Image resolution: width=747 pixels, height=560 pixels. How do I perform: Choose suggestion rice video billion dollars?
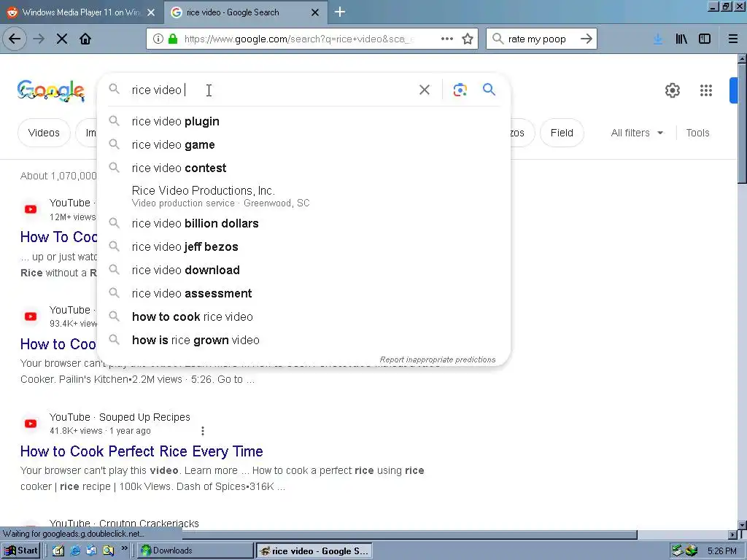coord(303,223)
